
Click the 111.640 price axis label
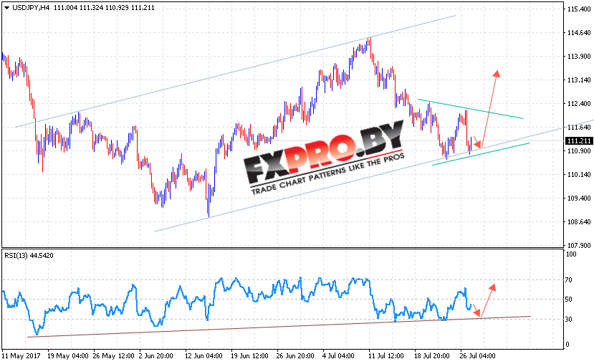[578, 128]
